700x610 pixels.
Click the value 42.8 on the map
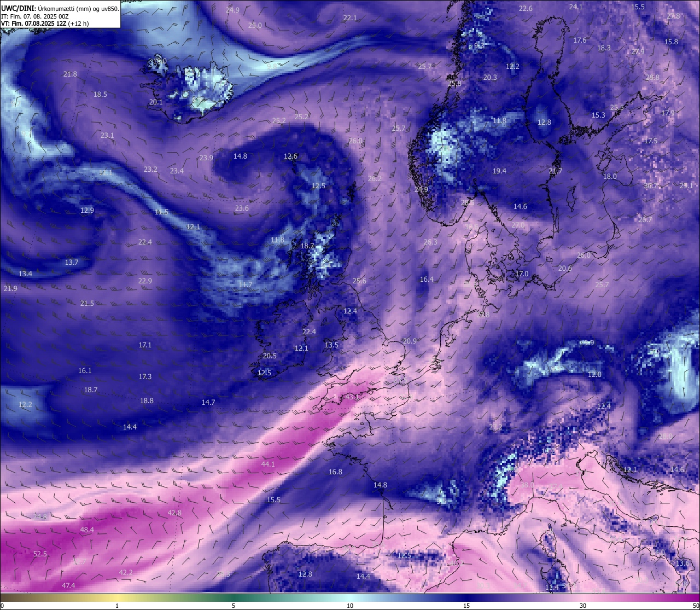click(174, 513)
